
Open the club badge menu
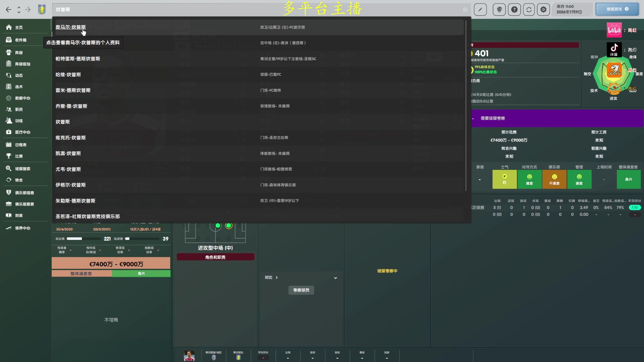click(x=42, y=9)
